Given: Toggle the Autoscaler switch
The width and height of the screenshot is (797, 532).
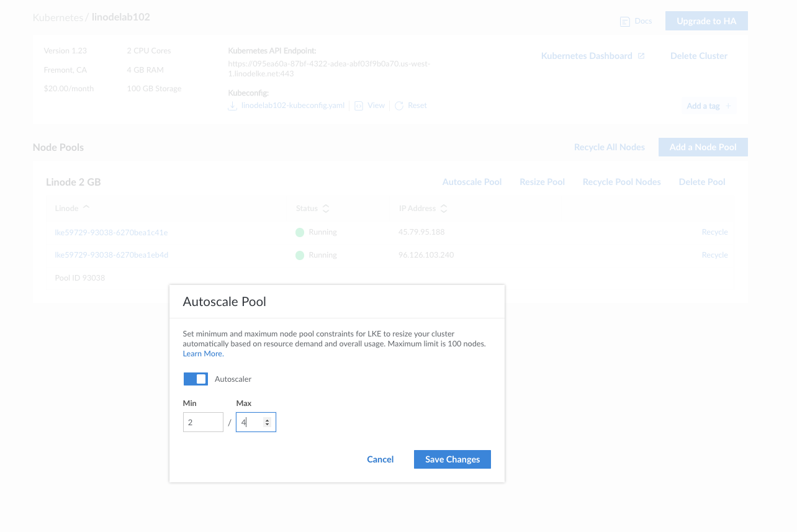Looking at the screenshot, I should click(196, 379).
